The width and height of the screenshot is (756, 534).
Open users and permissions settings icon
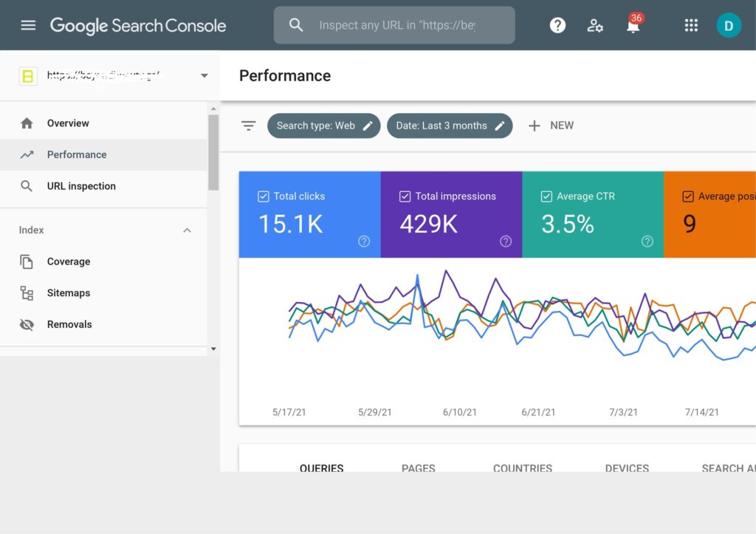point(595,25)
